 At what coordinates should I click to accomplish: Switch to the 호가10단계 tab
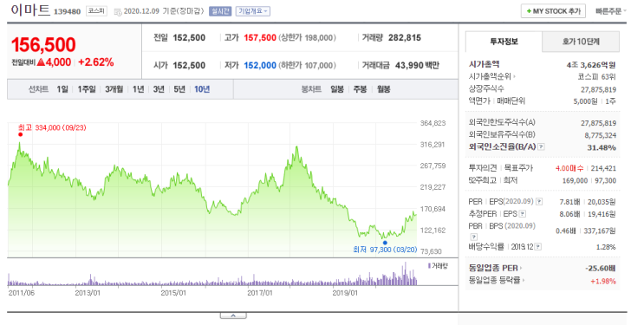tap(581, 42)
